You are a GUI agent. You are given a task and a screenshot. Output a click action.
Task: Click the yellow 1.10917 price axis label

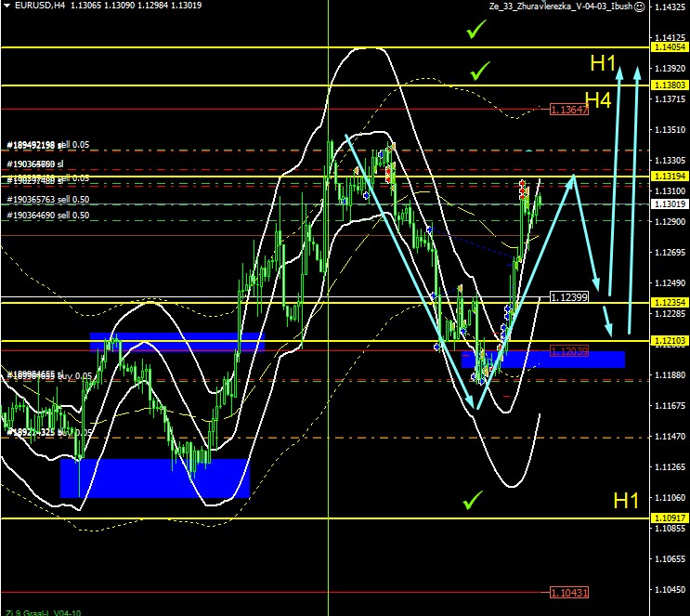[x=670, y=518]
